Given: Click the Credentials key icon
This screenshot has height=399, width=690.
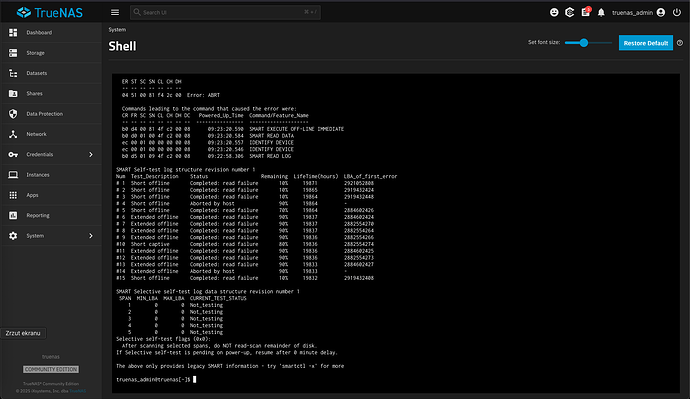Looking at the screenshot, I should [x=13, y=154].
